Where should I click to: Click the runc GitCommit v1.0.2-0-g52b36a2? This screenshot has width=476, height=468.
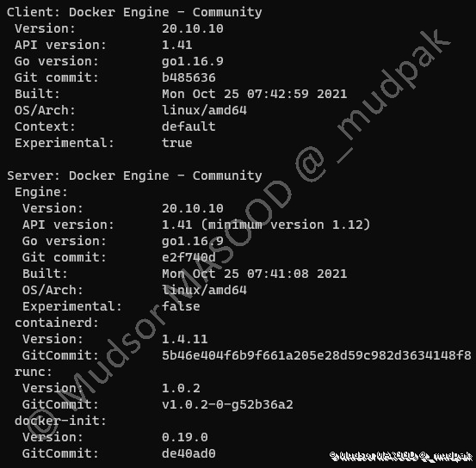pyautogui.click(x=227, y=404)
